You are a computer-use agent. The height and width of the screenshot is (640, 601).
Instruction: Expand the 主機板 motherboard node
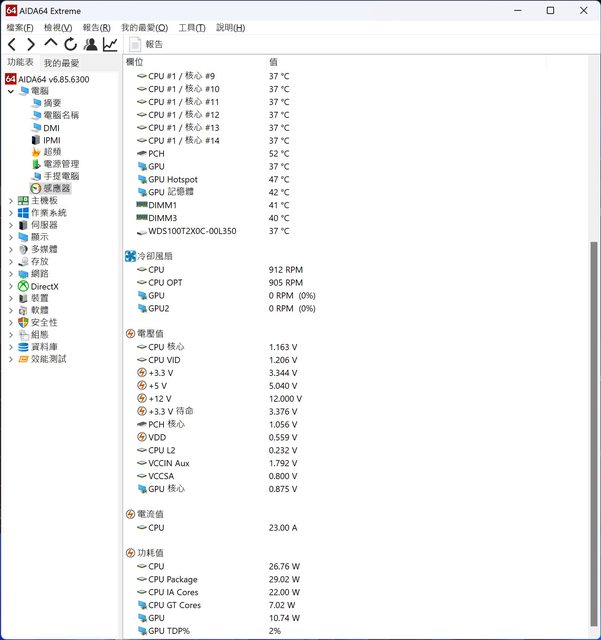(x=11, y=201)
